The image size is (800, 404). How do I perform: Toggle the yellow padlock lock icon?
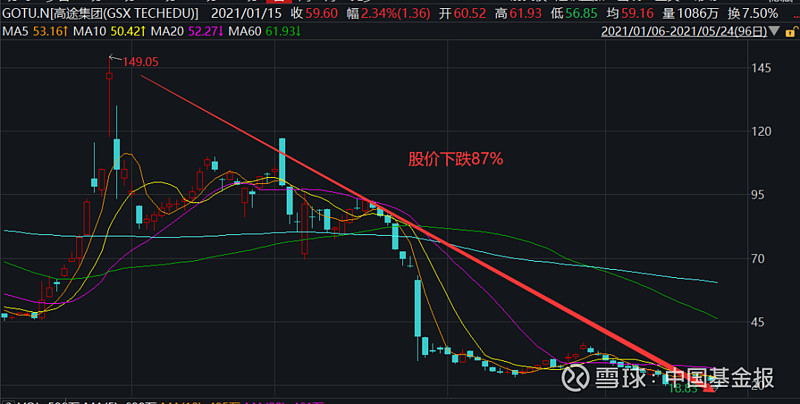792,32
